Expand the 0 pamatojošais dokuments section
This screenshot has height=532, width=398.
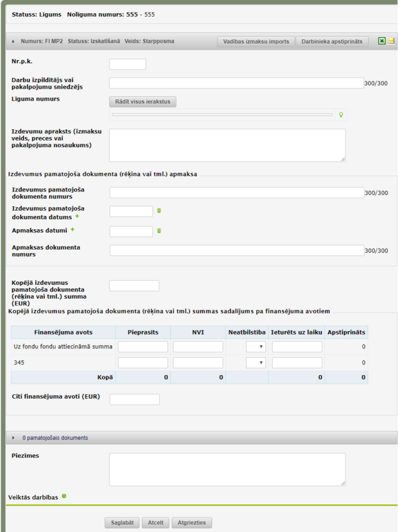coord(13,438)
